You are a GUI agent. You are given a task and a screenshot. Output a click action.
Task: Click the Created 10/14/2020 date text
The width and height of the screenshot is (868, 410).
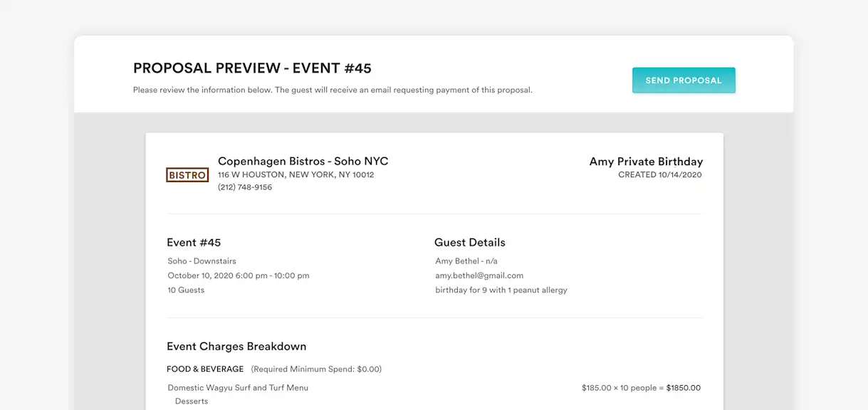coord(659,174)
